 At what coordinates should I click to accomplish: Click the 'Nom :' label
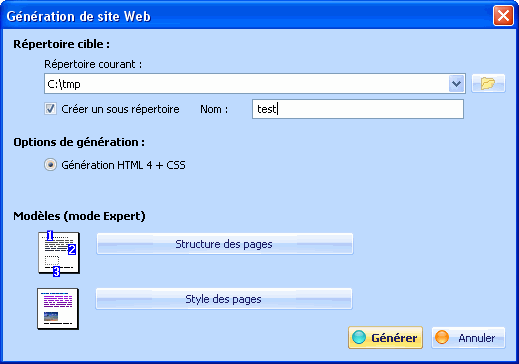pyautogui.click(x=214, y=109)
